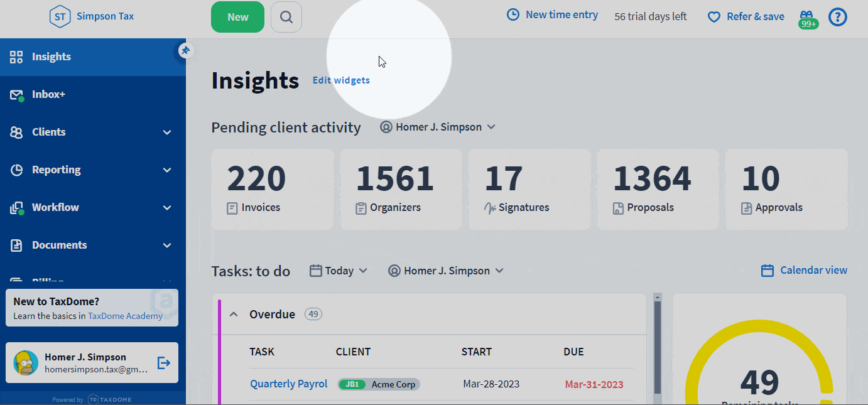Expand the Workflow chevron

(x=167, y=208)
